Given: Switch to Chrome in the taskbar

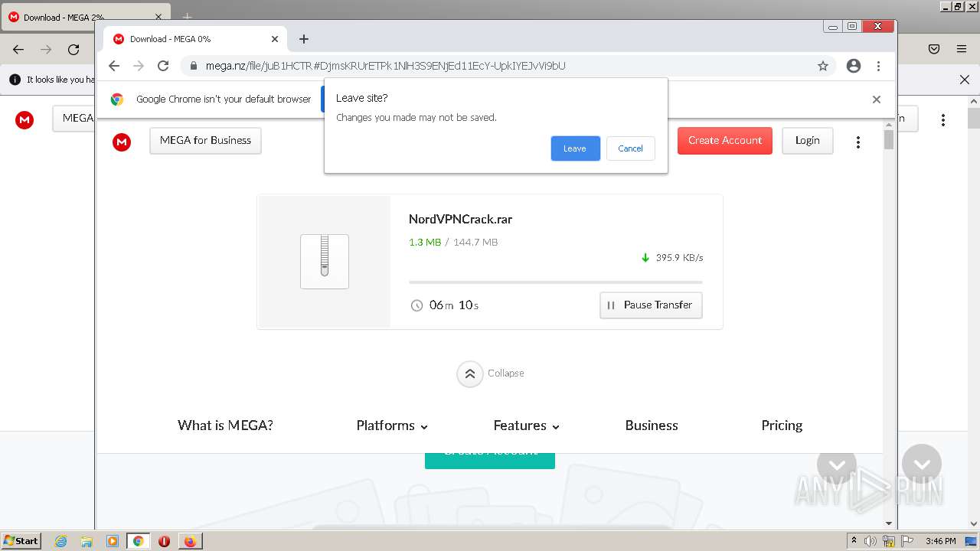Looking at the screenshot, I should click(x=139, y=541).
